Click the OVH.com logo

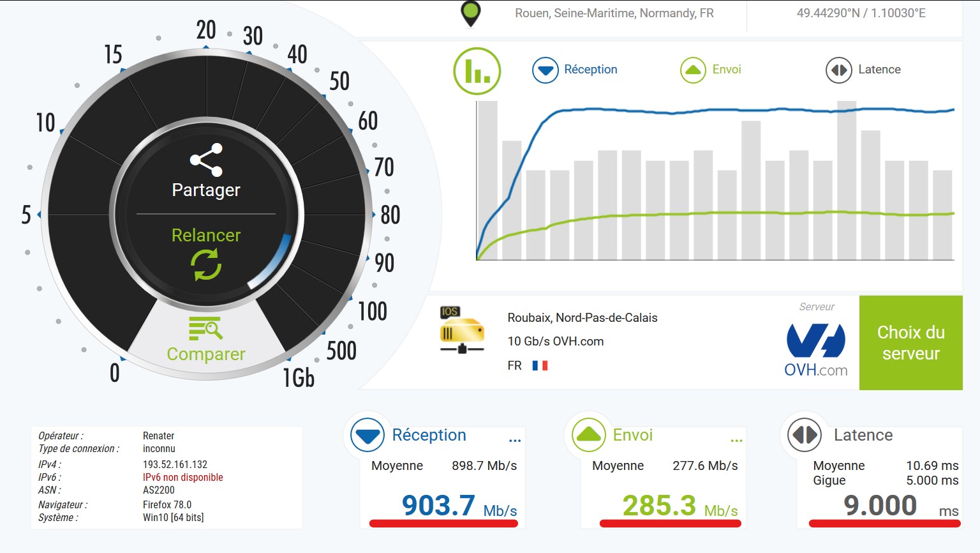coord(815,349)
